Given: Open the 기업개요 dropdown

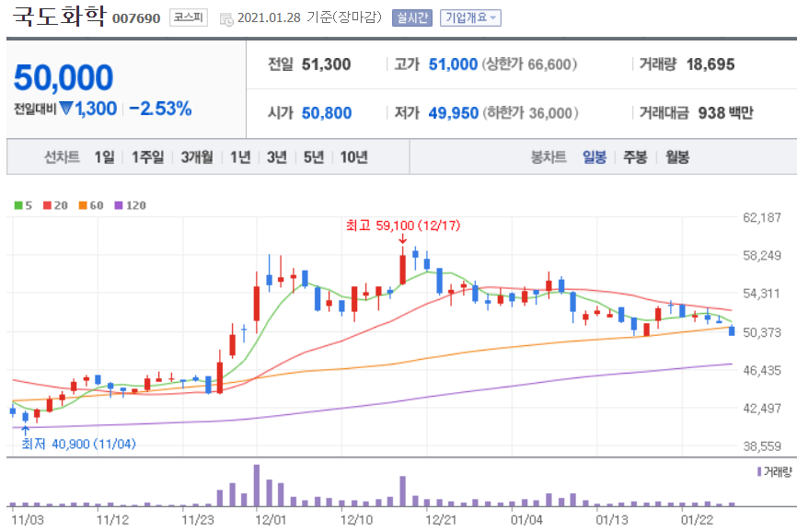Looking at the screenshot, I should coord(470,17).
